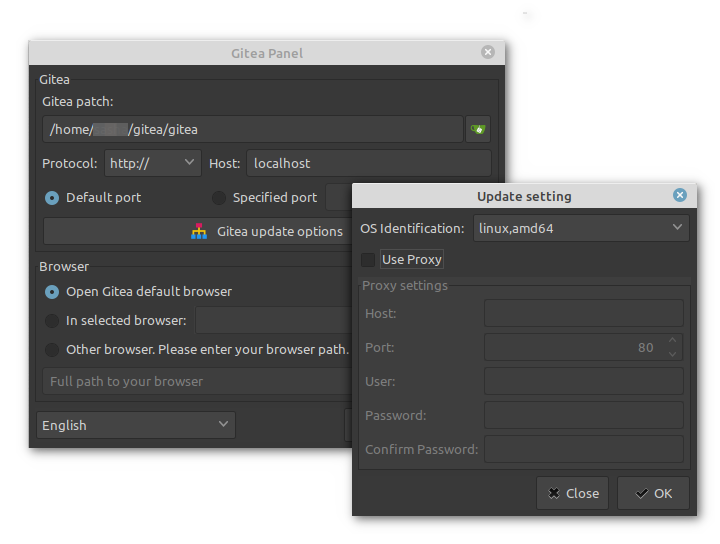This screenshot has width=720, height=544.
Task: Click the 'Gitea patch:' label
Action: 78,101
